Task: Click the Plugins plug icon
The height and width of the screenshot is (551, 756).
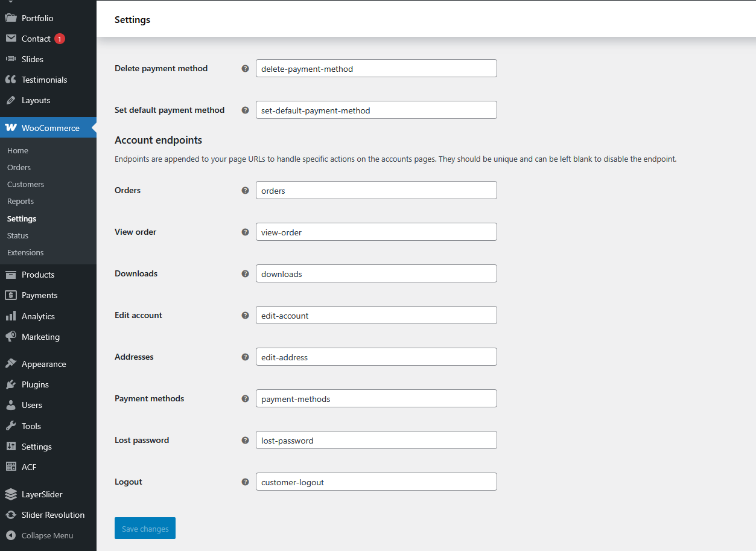Action: point(10,384)
